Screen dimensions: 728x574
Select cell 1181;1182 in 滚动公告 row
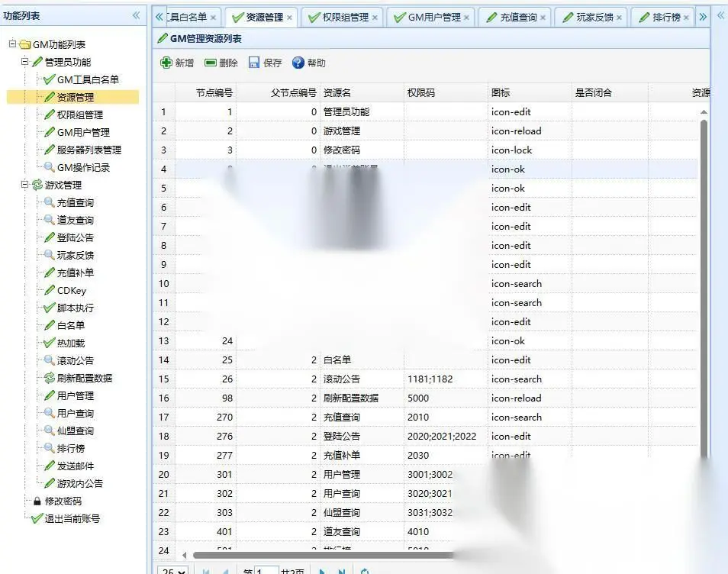(x=446, y=379)
